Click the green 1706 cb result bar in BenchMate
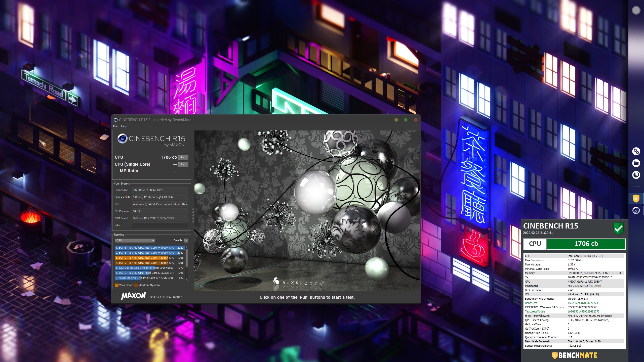This screenshot has width=644, height=362. coord(586,244)
